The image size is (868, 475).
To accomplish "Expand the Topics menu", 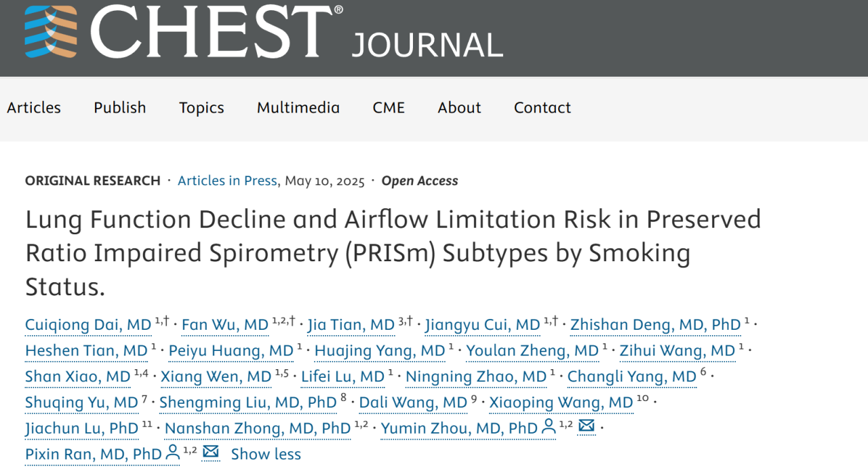I will [x=201, y=108].
